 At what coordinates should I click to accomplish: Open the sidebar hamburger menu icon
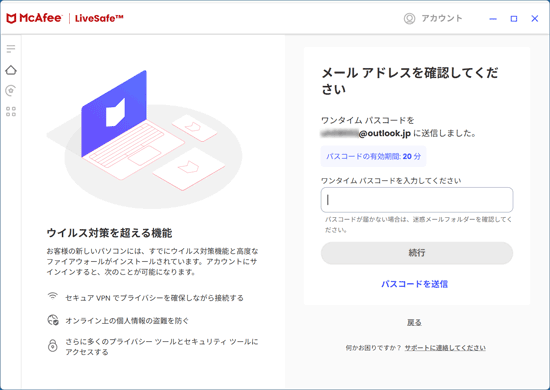[11, 49]
